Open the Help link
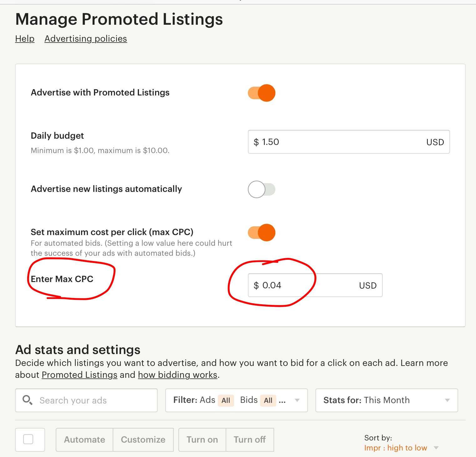This screenshot has width=476, height=457. 25,39
